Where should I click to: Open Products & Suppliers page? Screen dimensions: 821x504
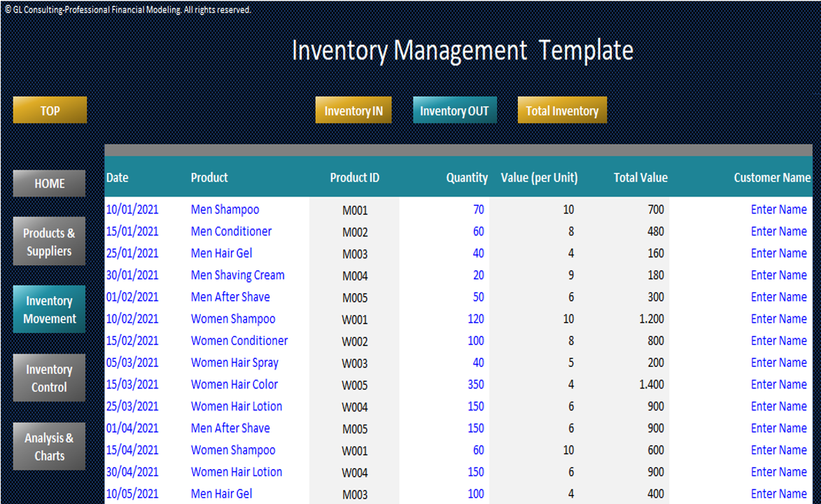point(49,241)
